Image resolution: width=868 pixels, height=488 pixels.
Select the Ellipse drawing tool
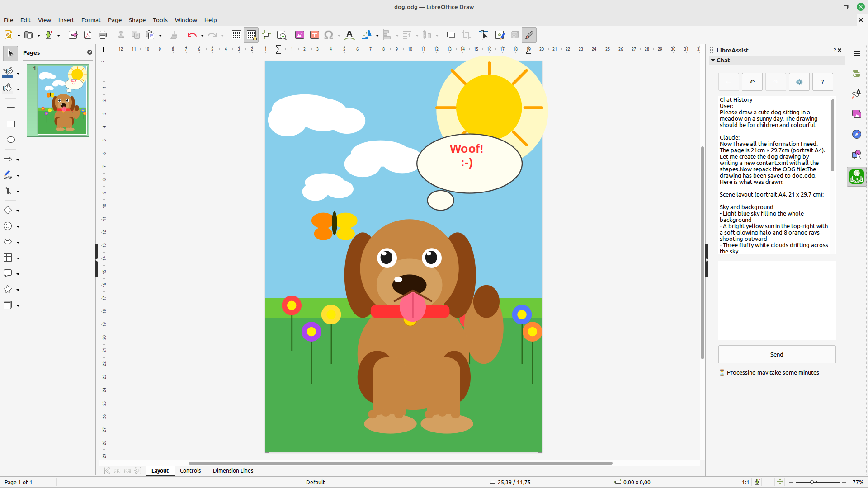11,140
